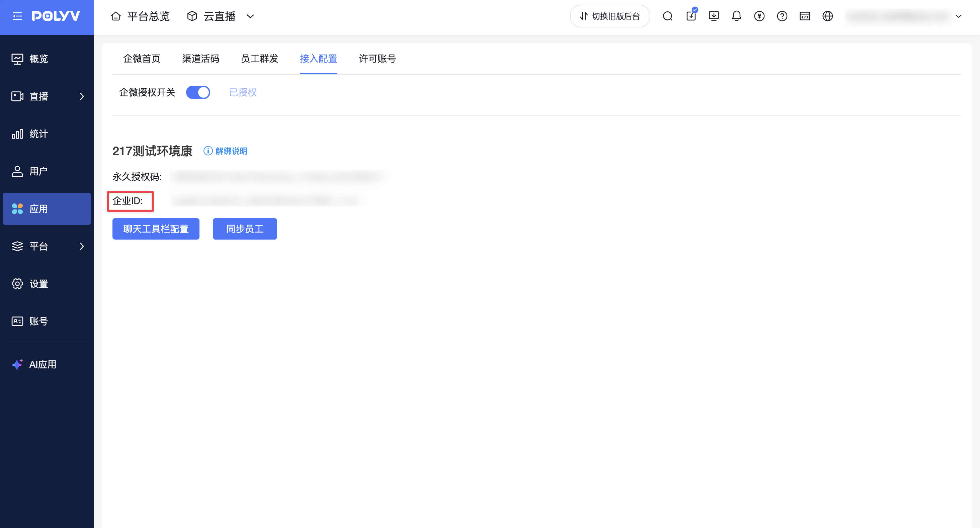The width and height of the screenshot is (980, 528).
Task: Click the 账号 ID card icon
Action: (x=17, y=322)
